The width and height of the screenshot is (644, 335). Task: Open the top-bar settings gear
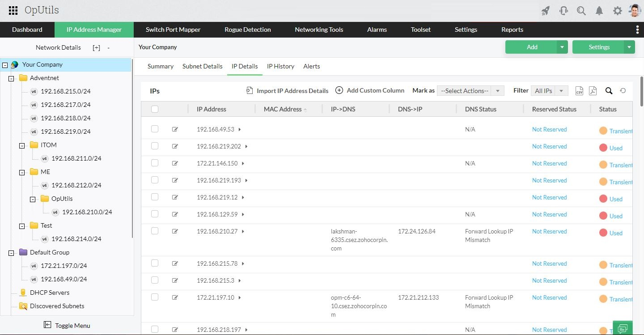618,10
